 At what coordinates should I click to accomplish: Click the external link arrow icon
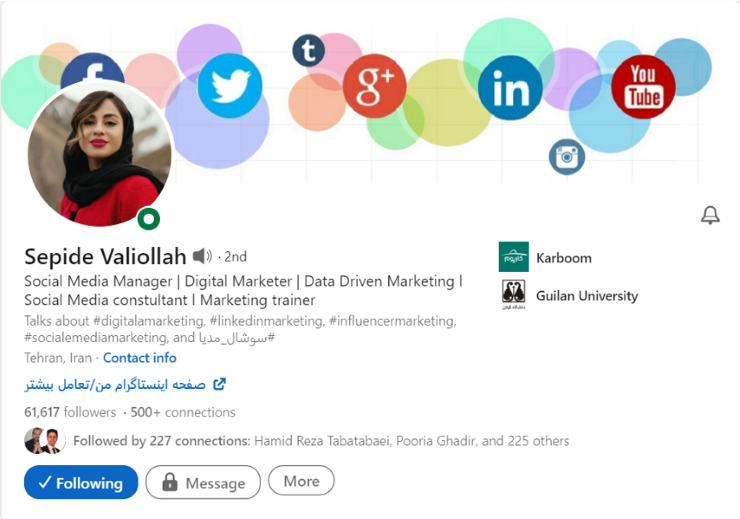tap(219, 384)
